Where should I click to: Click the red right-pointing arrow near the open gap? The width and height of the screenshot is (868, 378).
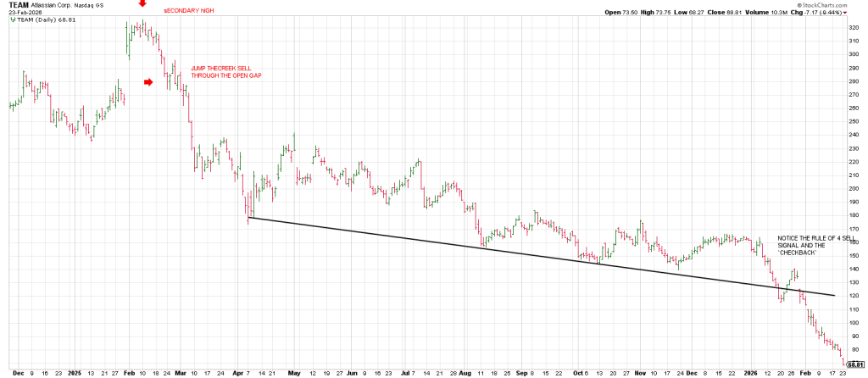coord(148,82)
